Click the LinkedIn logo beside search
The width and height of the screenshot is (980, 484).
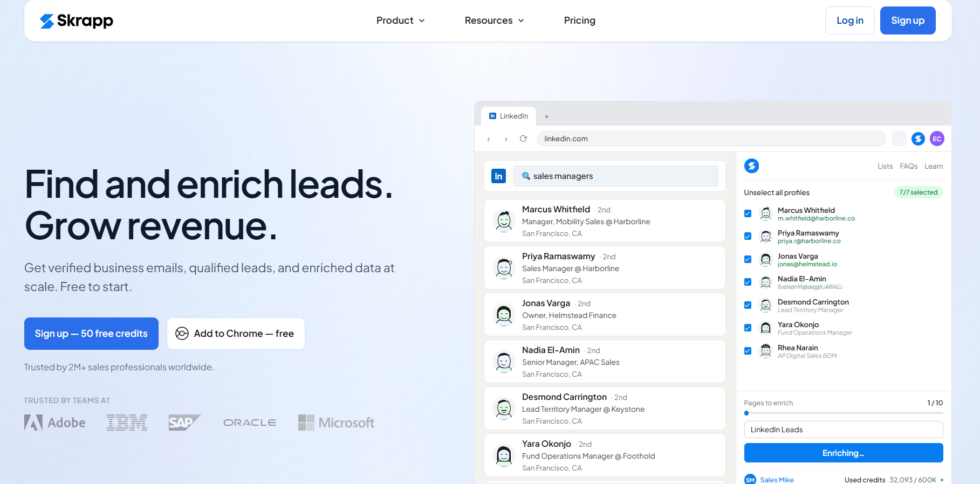(x=498, y=176)
